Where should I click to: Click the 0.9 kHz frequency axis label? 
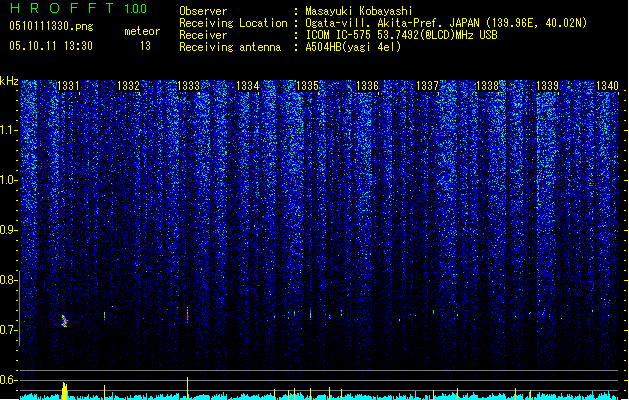coord(7,230)
